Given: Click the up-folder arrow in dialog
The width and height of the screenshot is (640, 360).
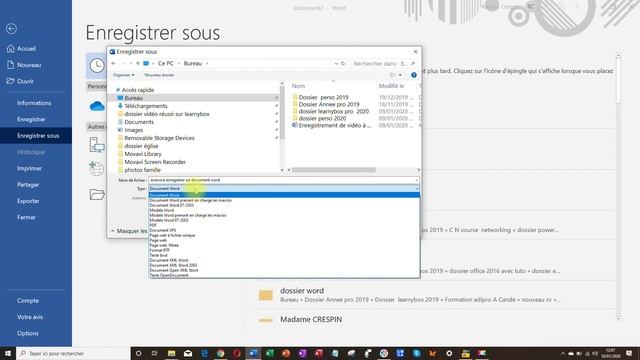Looking at the screenshot, I should coord(138,63).
